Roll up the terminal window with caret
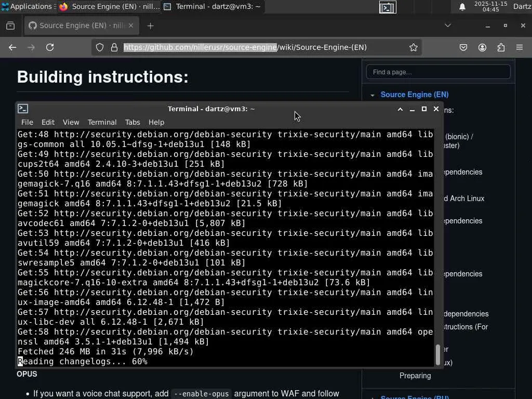This screenshot has width=532, height=399. point(400,109)
